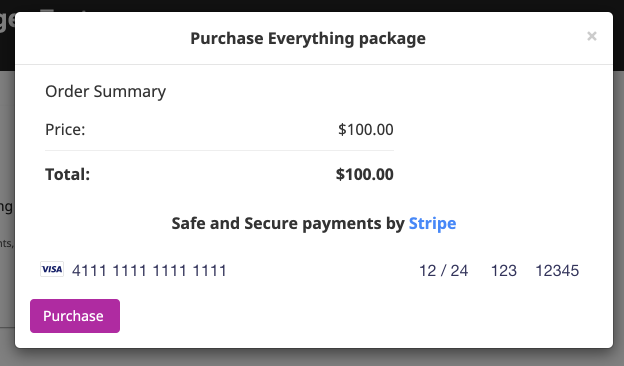624x366 pixels.
Task: Click the dark header strip above the dialog
Action: 312,5
